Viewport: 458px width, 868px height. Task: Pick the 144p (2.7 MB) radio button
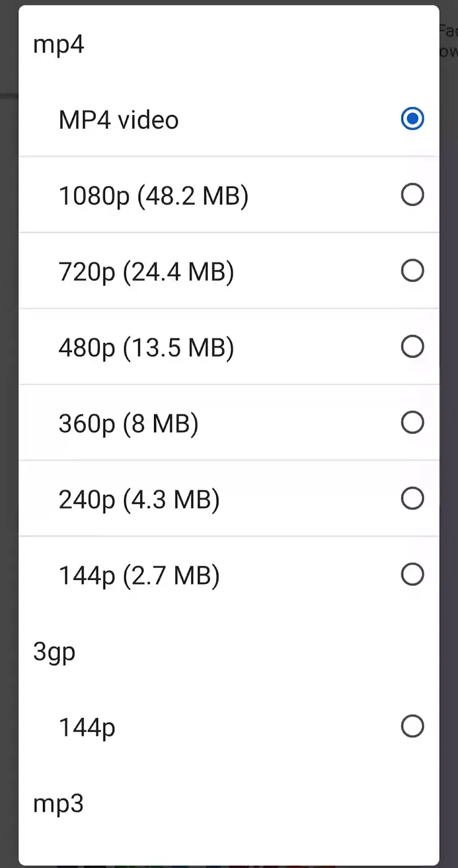pyautogui.click(x=412, y=575)
